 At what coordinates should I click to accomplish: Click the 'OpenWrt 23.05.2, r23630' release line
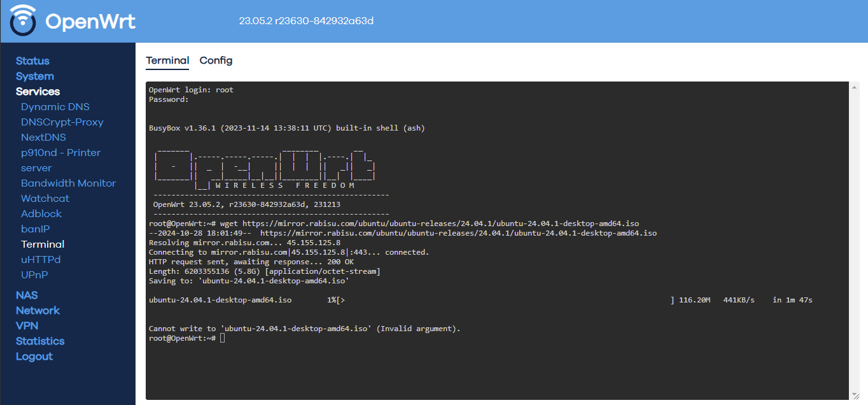pos(247,204)
